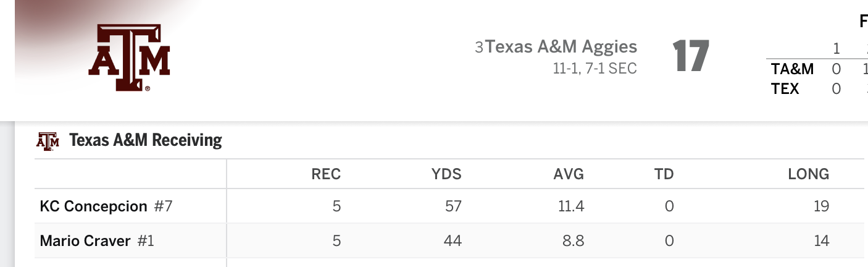Click KC Concepcion's 57 yards cell
This screenshot has height=267, width=868.
point(453,206)
